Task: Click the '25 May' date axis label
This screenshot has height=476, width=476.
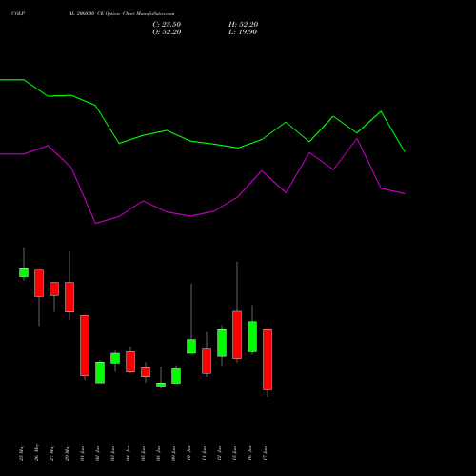Action: point(21,453)
